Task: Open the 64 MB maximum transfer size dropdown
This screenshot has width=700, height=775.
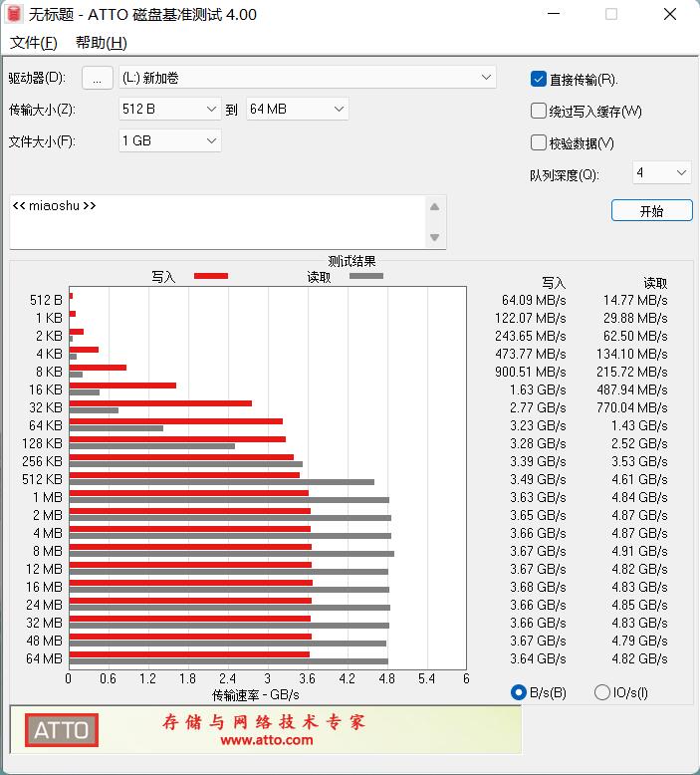Action: pos(298,110)
